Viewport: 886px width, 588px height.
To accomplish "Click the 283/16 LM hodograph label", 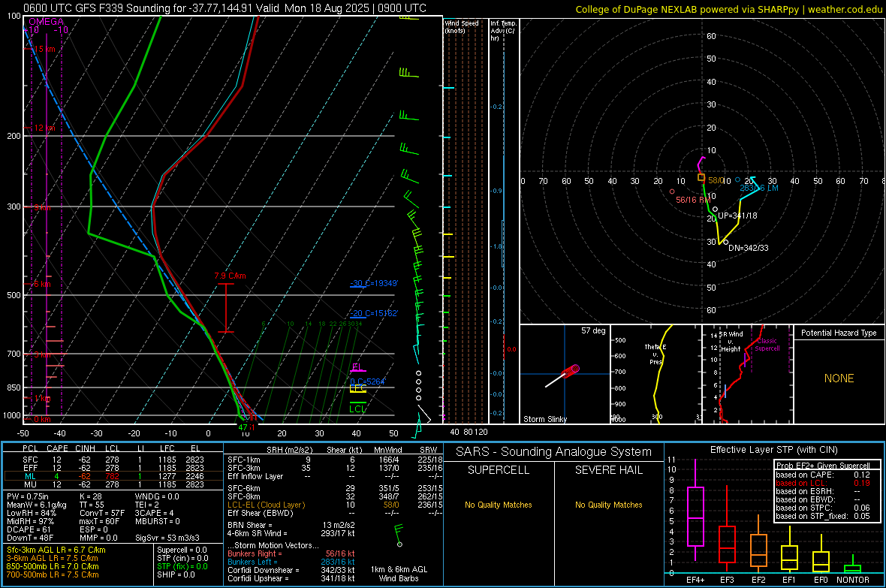I will (x=759, y=188).
